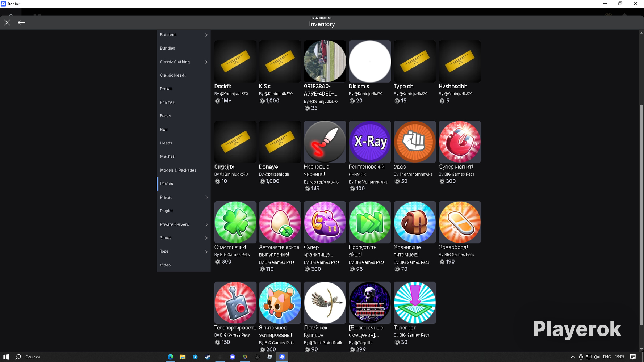Image resolution: width=644 pixels, height=362 pixels.
Task: Open the Ховерборд hoverboard pass icon
Action: click(460, 222)
